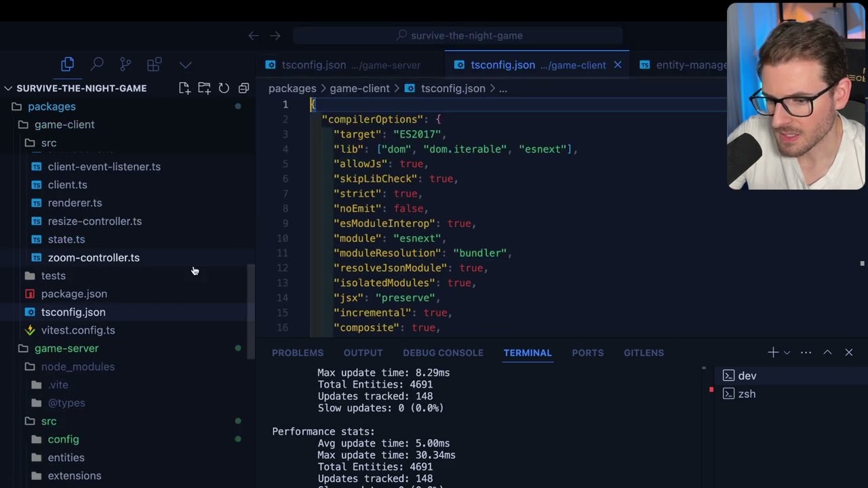Screen dimensions: 868x488
Task: Click game-client in the breadcrumb
Action: pyautogui.click(x=359, y=88)
